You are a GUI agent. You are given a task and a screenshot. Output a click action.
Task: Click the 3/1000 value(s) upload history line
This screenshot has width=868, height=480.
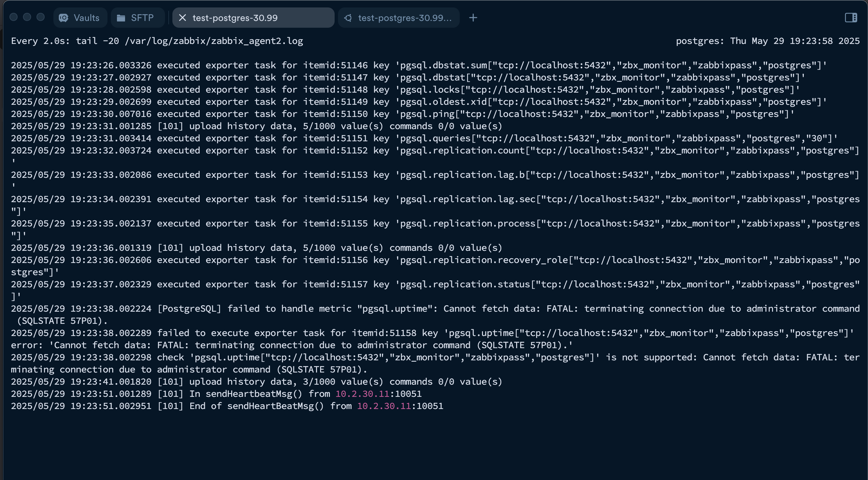[x=257, y=382]
